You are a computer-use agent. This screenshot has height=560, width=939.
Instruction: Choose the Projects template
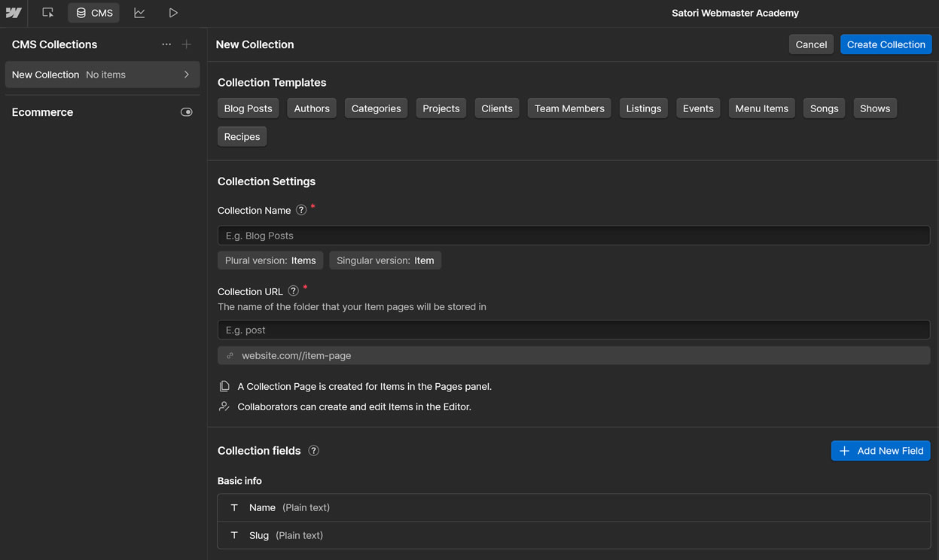pos(441,108)
